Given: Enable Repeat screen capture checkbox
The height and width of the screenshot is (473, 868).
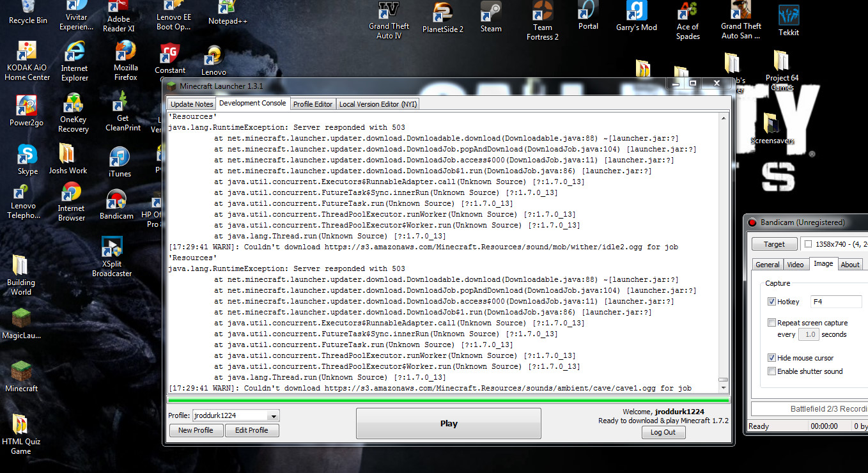Looking at the screenshot, I should click(x=771, y=323).
